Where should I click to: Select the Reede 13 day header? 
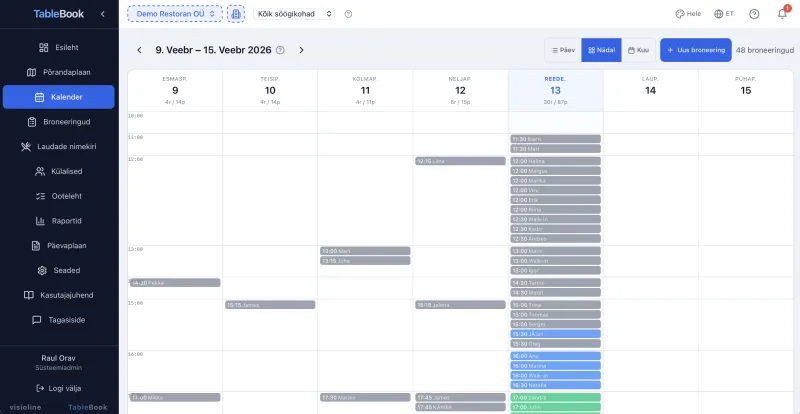(556, 90)
